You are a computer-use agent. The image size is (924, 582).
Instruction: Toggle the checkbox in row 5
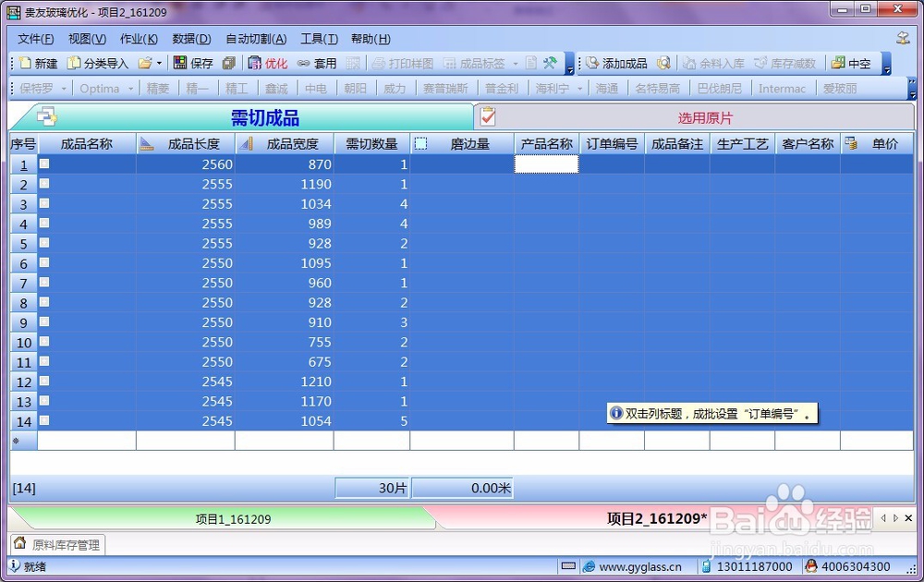[x=44, y=243]
